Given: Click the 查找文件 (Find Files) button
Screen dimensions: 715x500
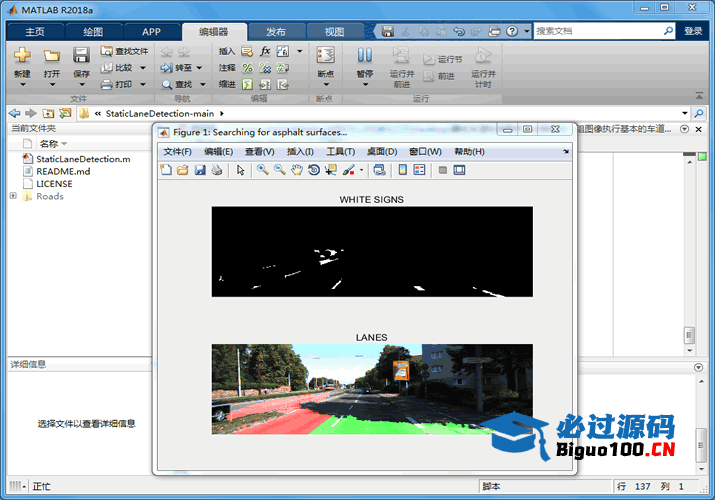Looking at the screenshot, I should pos(125,51).
